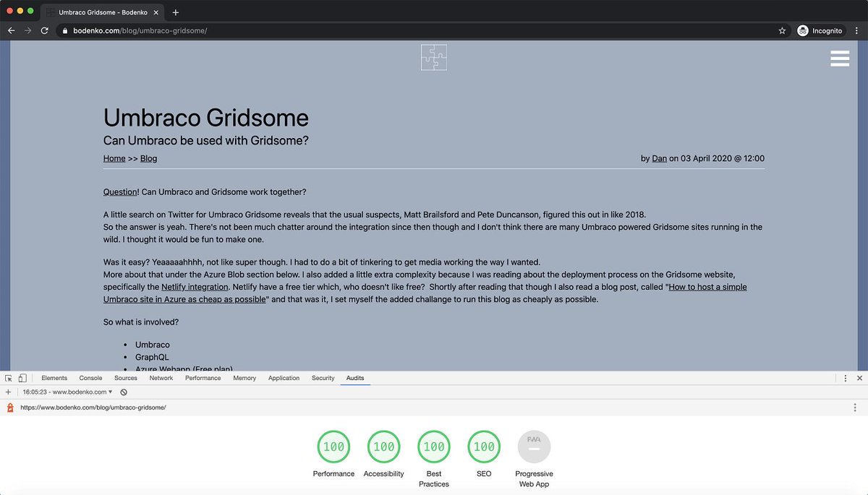Open Incognito profile indicator
Image resolution: width=868 pixels, height=495 pixels.
point(820,31)
